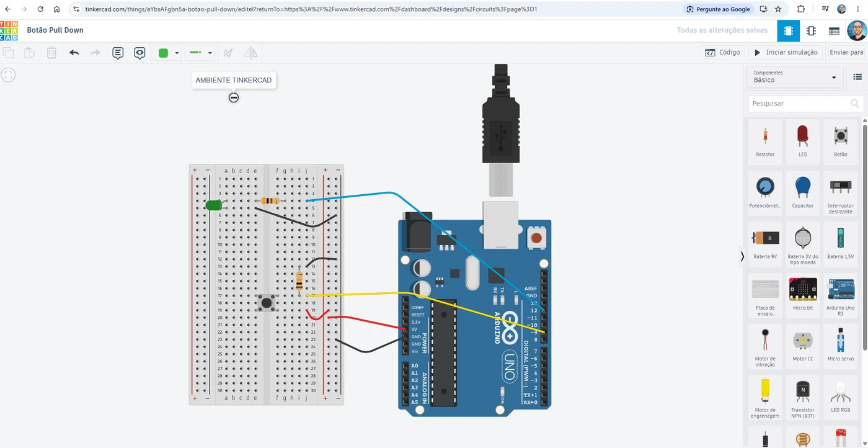Select the Motor de engrenagem component
This screenshot has width=868, height=448.
point(765,398)
